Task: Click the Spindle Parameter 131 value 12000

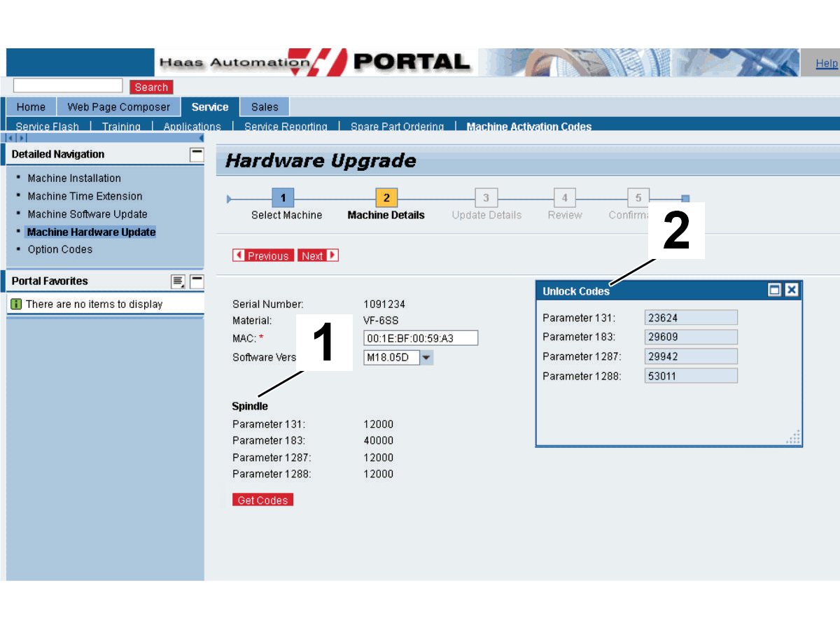Action: coord(379,424)
